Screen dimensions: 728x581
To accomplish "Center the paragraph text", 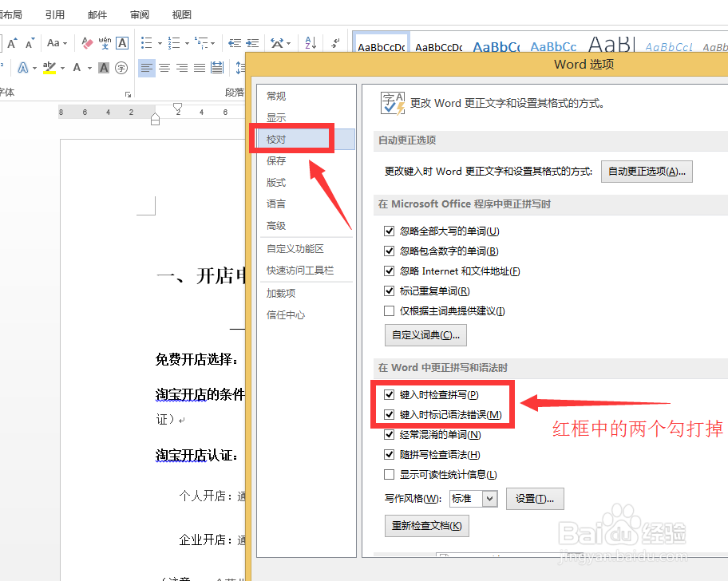I will [x=164, y=68].
